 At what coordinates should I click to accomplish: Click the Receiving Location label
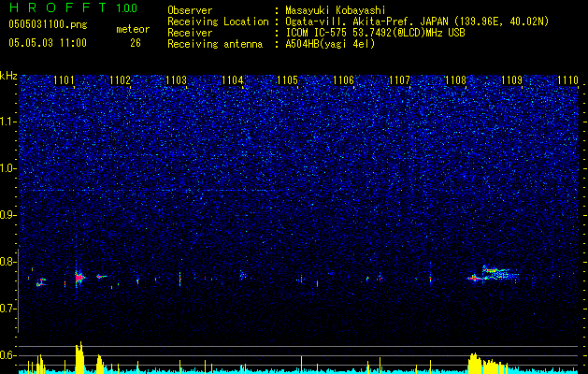pyautogui.click(x=218, y=22)
